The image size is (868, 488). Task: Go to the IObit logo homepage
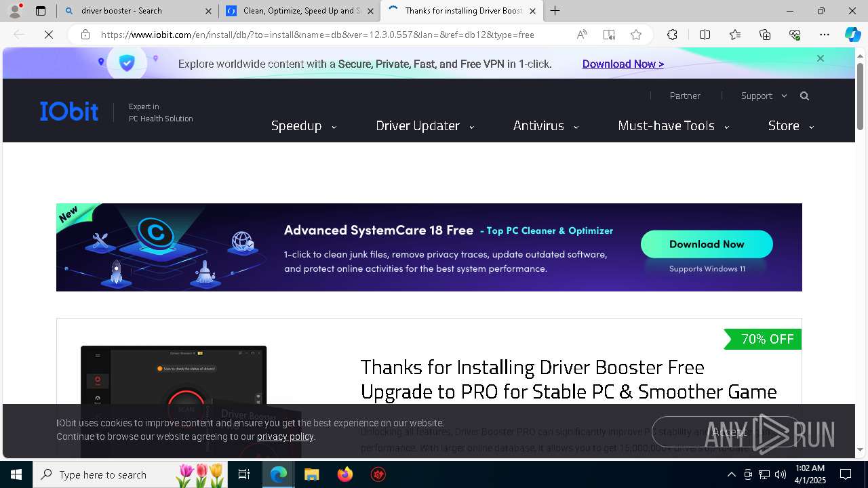tap(69, 111)
